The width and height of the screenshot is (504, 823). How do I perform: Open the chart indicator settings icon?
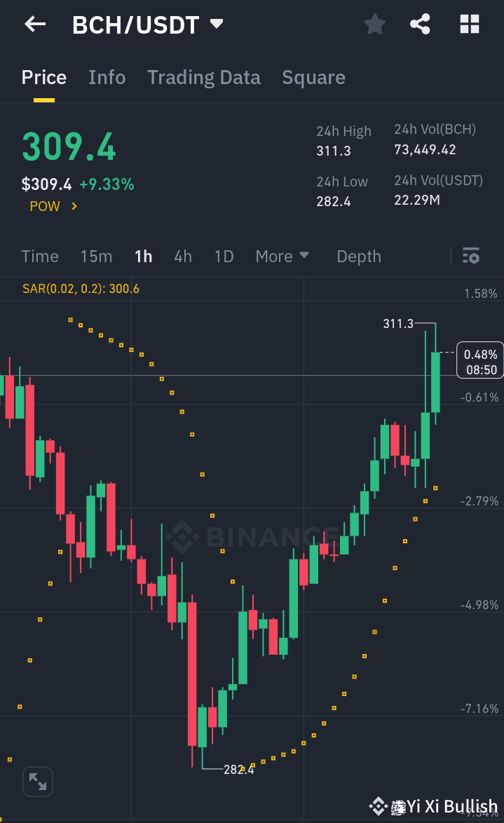pos(470,256)
